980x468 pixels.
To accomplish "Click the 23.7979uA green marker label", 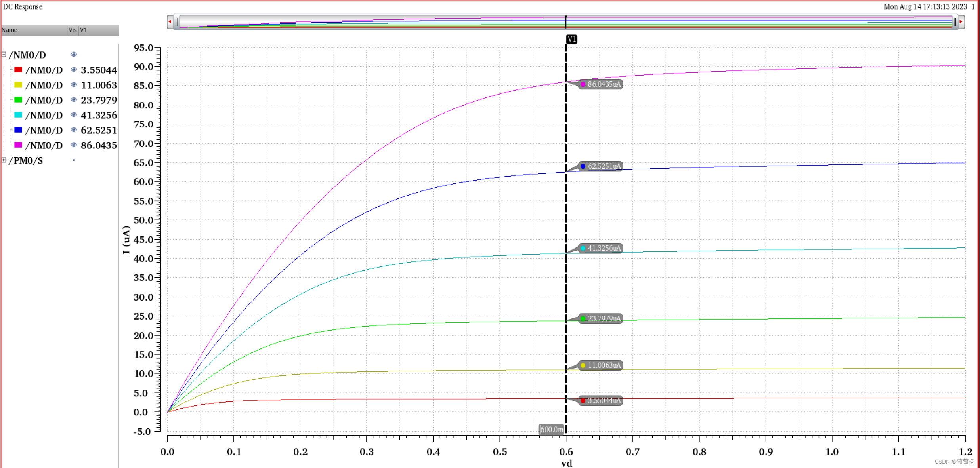I will (x=601, y=318).
